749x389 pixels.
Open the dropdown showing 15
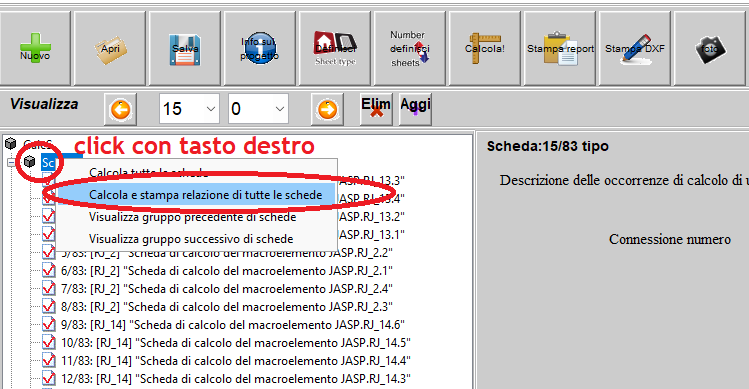tap(189, 109)
